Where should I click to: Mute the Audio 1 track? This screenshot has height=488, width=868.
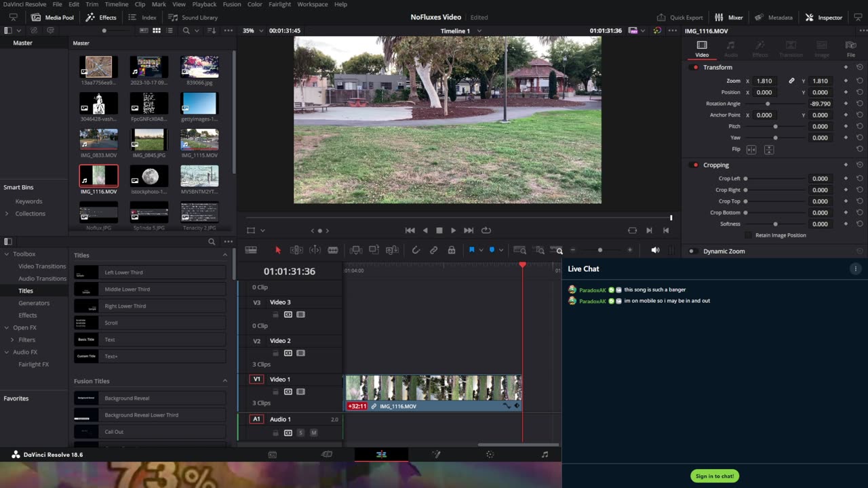(x=313, y=432)
